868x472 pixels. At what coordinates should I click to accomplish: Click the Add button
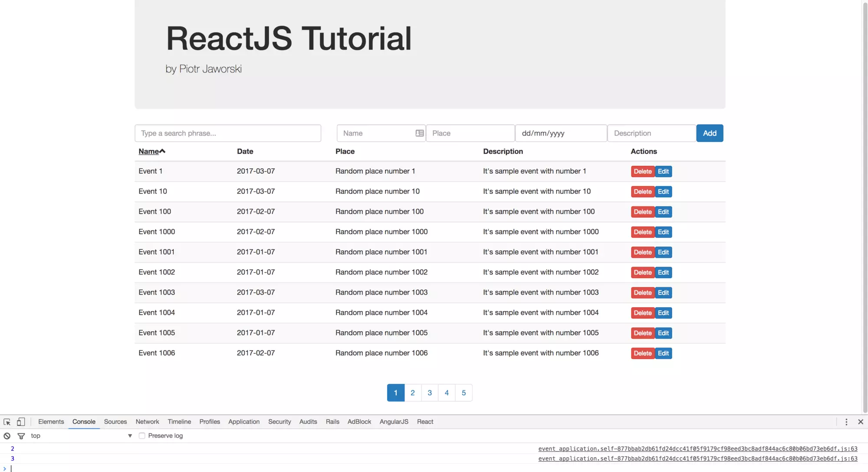(x=710, y=133)
